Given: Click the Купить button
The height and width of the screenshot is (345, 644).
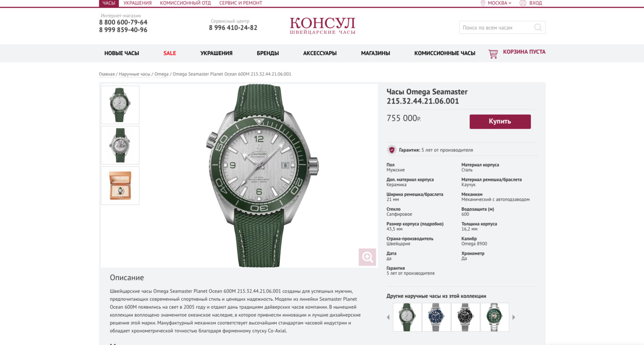Looking at the screenshot, I should (500, 122).
